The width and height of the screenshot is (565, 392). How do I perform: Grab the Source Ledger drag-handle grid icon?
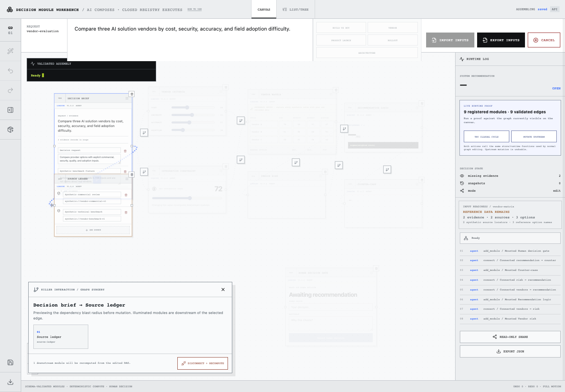[x=127, y=179]
